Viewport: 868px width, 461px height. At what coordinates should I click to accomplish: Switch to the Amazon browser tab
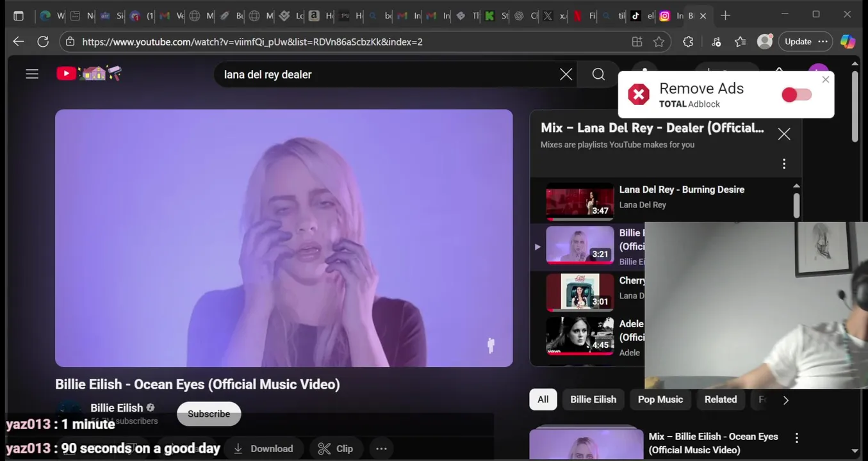click(320, 16)
